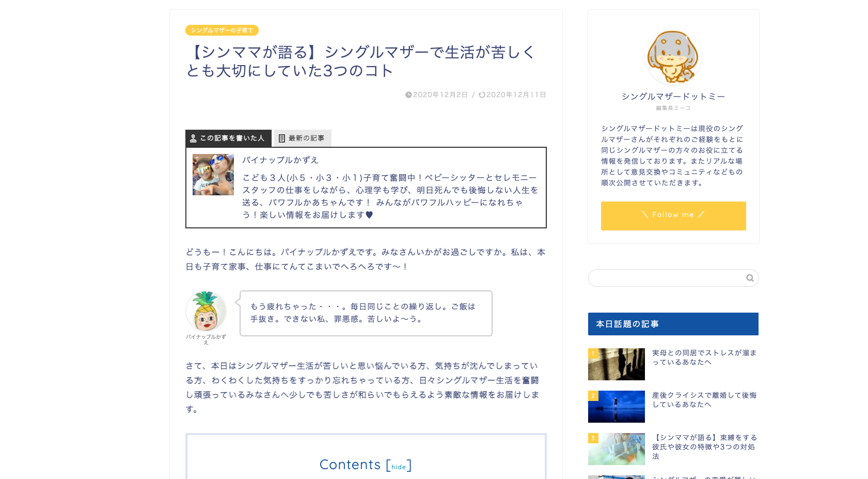Click the author photo in the author box
The height and width of the screenshot is (479, 868).
pyautogui.click(x=213, y=175)
